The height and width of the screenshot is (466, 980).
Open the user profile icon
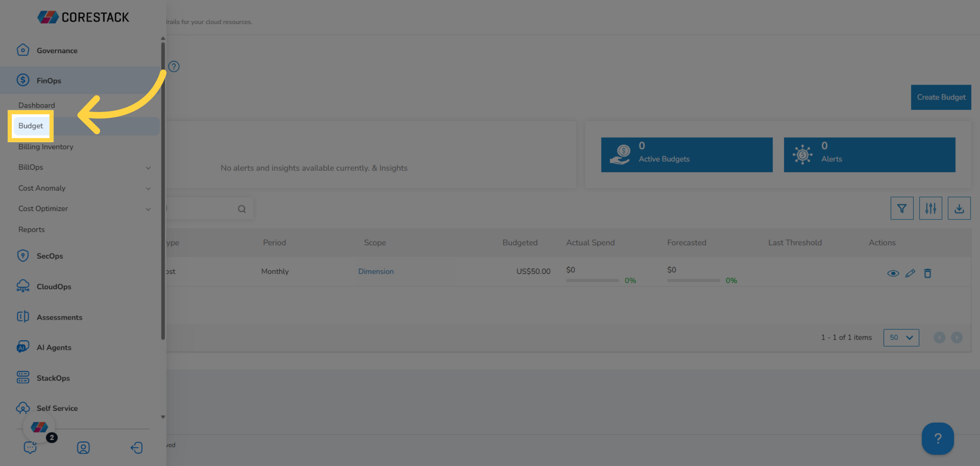point(83,448)
